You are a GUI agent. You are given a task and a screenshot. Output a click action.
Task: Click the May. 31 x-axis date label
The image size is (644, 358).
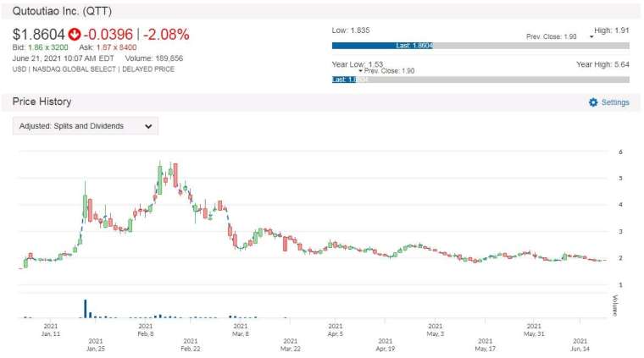pyautogui.click(x=534, y=330)
